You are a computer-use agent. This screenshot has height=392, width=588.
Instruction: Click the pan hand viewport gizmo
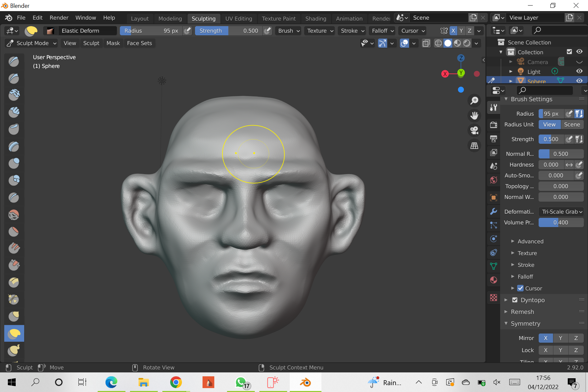pos(474,115)
